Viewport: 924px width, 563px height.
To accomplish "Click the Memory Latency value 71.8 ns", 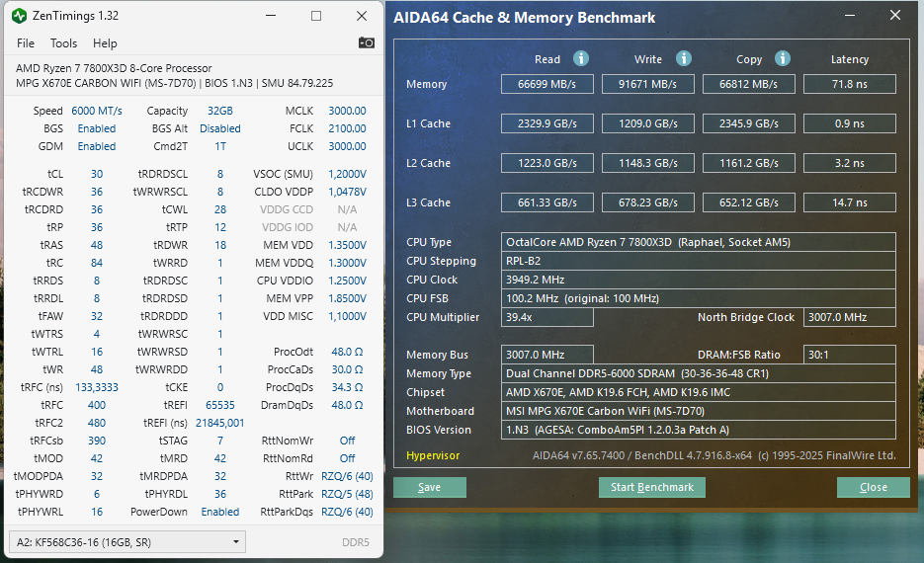I will [x=849, y=84].
